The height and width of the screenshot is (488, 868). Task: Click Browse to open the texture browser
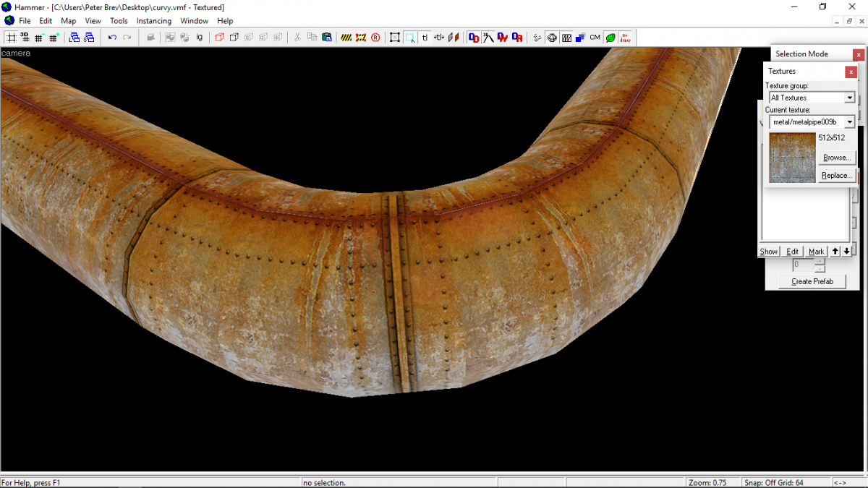tap(836, 157)
